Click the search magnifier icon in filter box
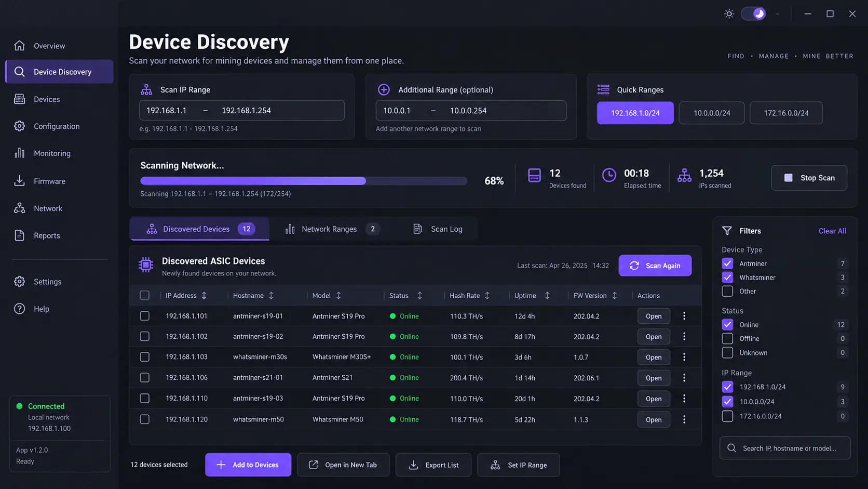Image resolution: width=868 pixels, height=489 pixels. click(731, 448)
